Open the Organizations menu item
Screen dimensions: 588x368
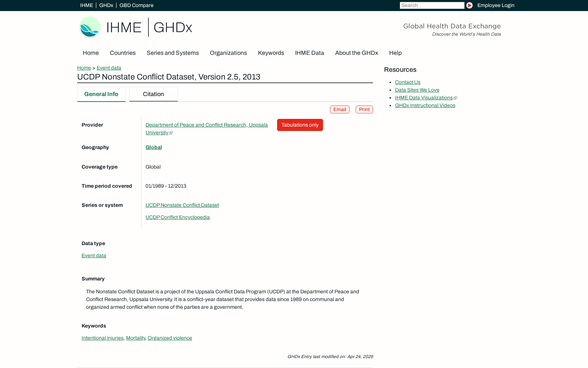228,53
